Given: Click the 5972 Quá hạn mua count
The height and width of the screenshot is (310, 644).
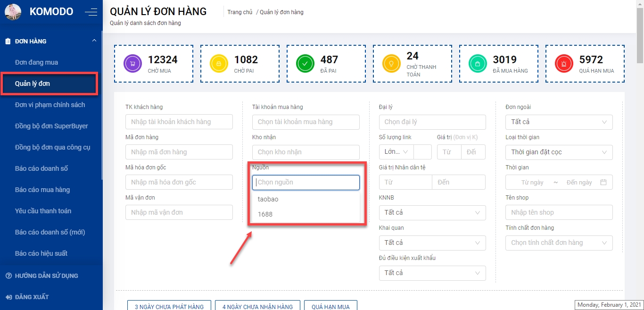Looking at the screenshot, I should 591,59.
